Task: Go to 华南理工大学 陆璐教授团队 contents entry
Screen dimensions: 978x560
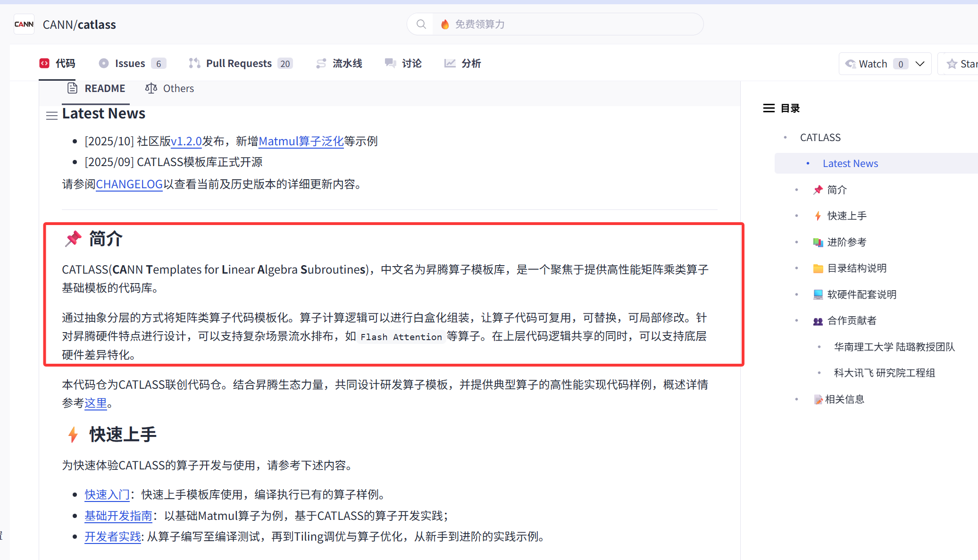Action: pyautogui.click(x=894, y=347)
